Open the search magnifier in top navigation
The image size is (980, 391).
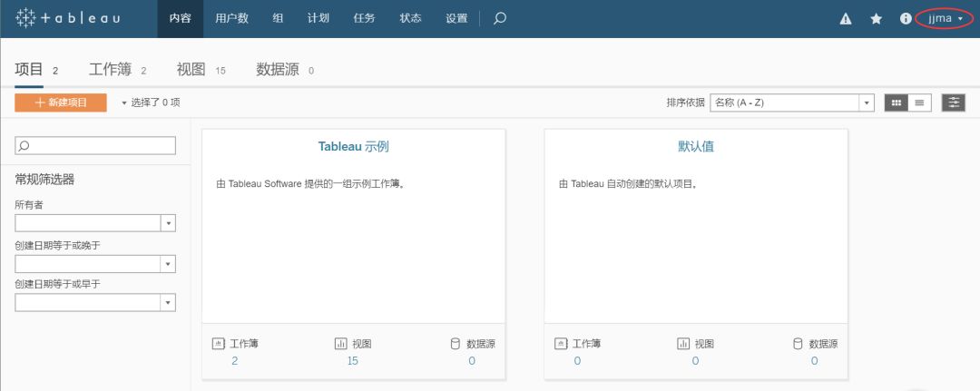point(499,19)
